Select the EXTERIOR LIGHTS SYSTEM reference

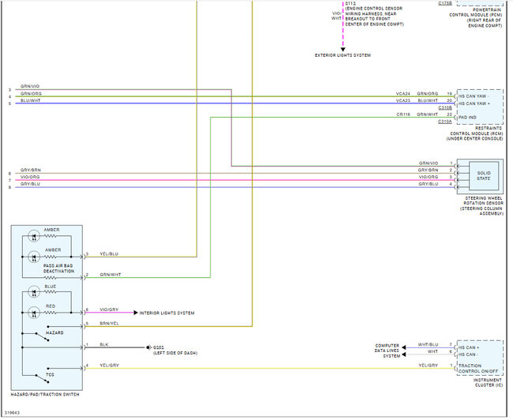(x=343, y=55)
